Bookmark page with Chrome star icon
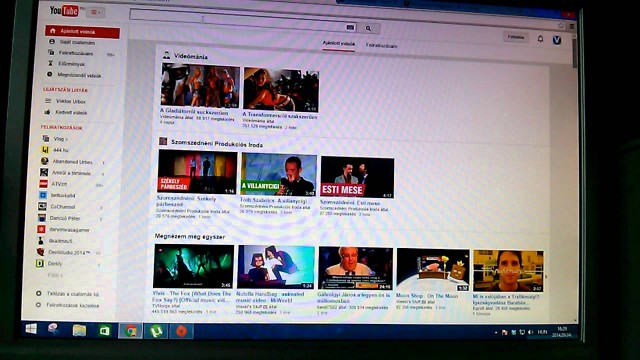 pyautogui.click(x=561, y=25)
